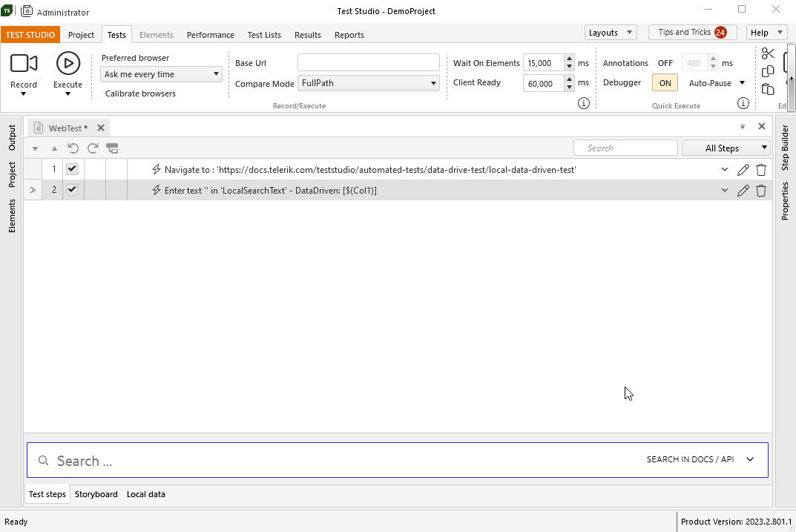796x532 pixels.
Task: Delete the Enter text step
Action: point(761,191)
